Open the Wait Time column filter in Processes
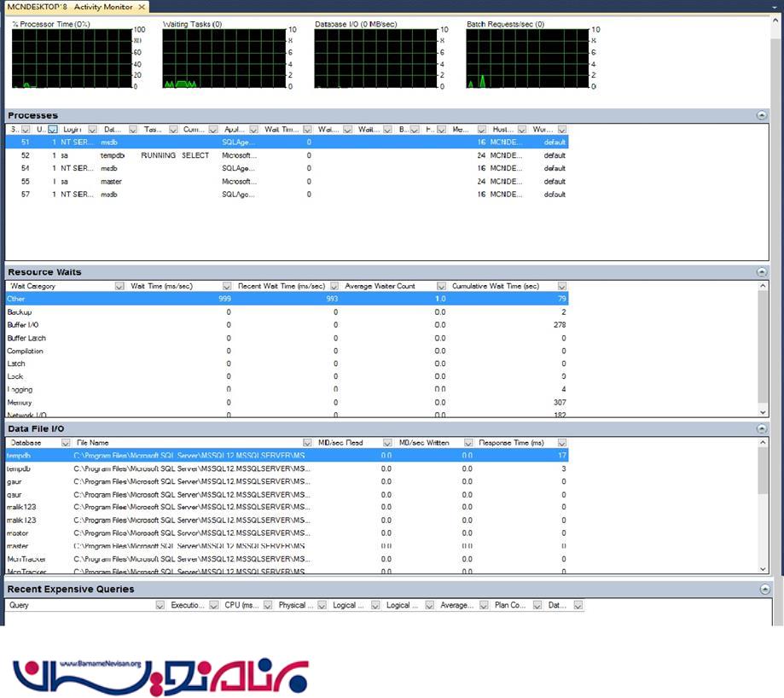The width and height of the screenshot is (784, 698). click(307, 130)
